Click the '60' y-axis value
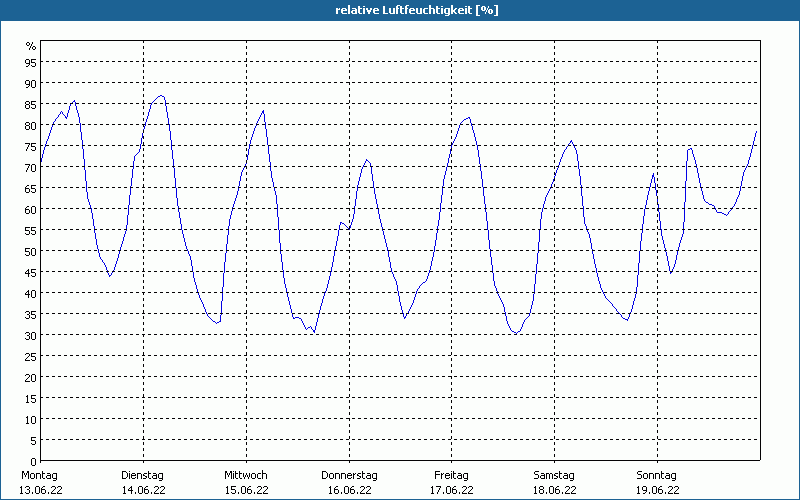The height and width of the screenshot is (500, 800). pos(31,210)
